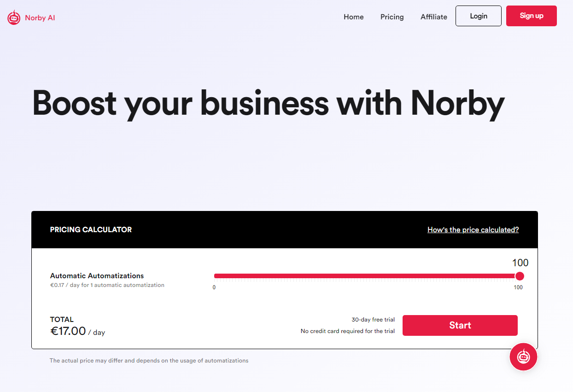
Task: Click the Start button
Action: coord(460,325)
